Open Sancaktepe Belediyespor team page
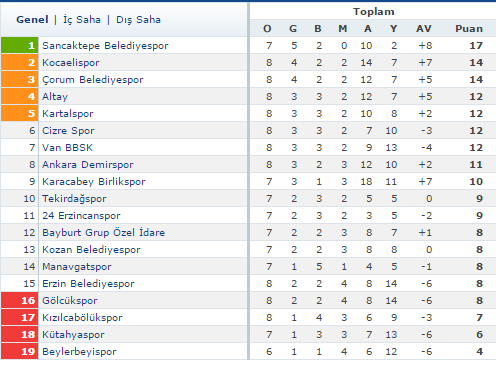The height and width of the screenshot is (369, 496). click(105, 46)
